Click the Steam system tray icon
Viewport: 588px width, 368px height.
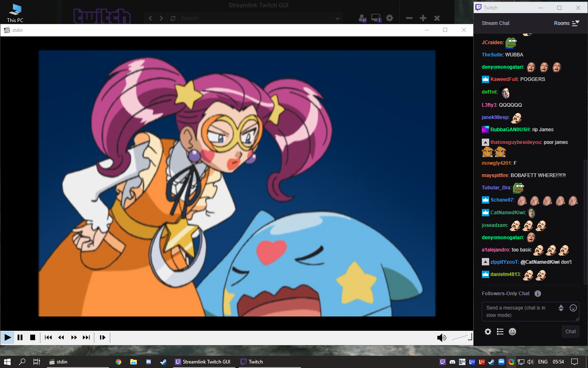click(x=492, y=362)
